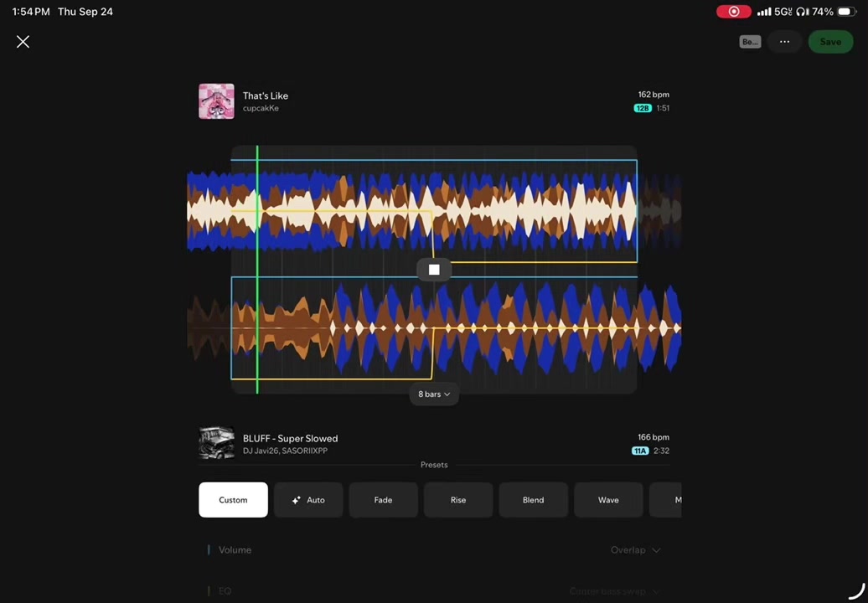
Task: Stop playback with the square stop button
Action: pyautogui.click(x=434, y=270)
